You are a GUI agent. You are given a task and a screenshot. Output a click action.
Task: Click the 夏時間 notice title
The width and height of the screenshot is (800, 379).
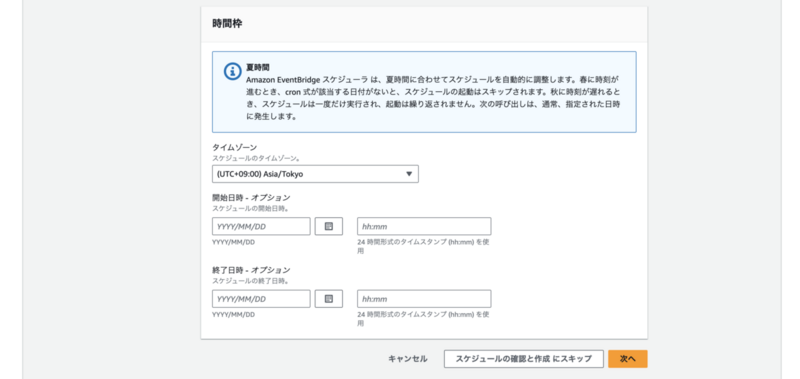pos(258,67)
